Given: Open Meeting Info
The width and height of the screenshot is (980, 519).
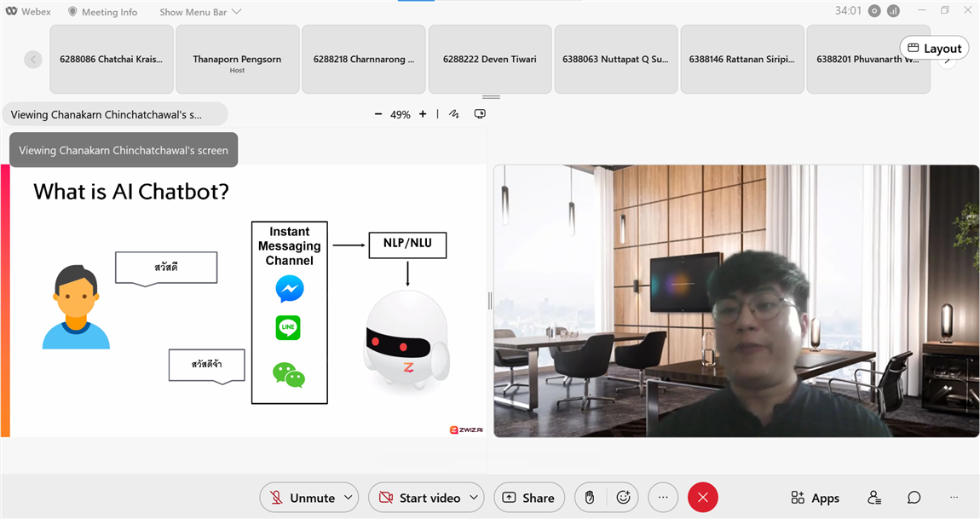Looking at the screenshot, I should pos(102,12).
